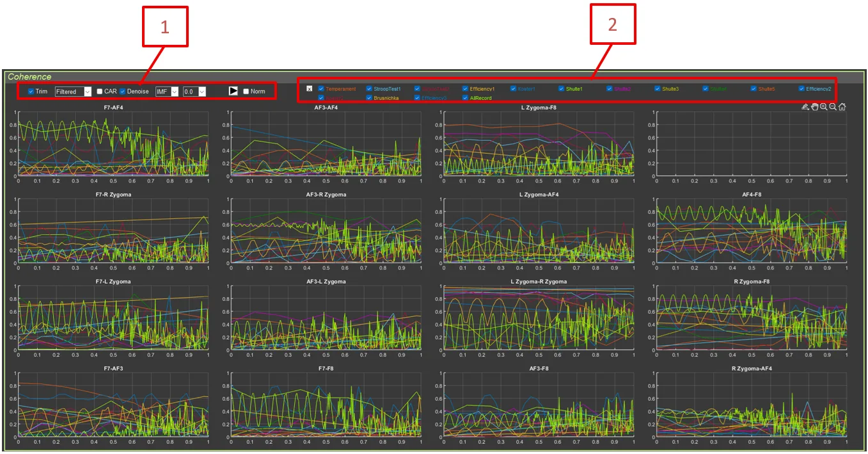Uncheck the StroopTest1 record
The image size is (868, 454).
coord(369,89)
